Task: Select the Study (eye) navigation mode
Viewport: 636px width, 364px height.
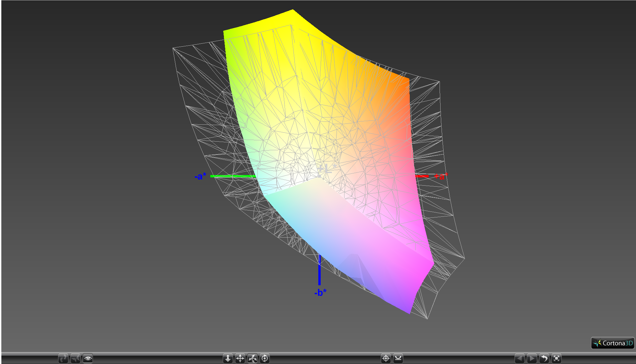Action: click(x=88, y=358)
